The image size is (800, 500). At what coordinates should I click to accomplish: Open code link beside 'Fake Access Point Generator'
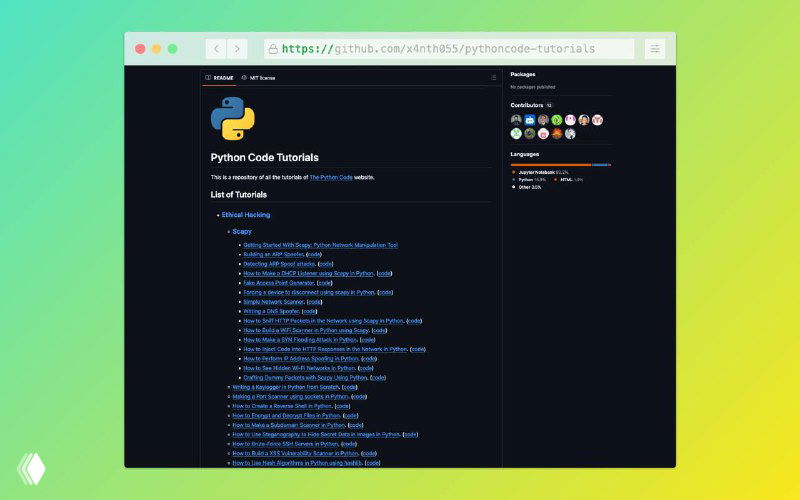[x=324, y=283]
